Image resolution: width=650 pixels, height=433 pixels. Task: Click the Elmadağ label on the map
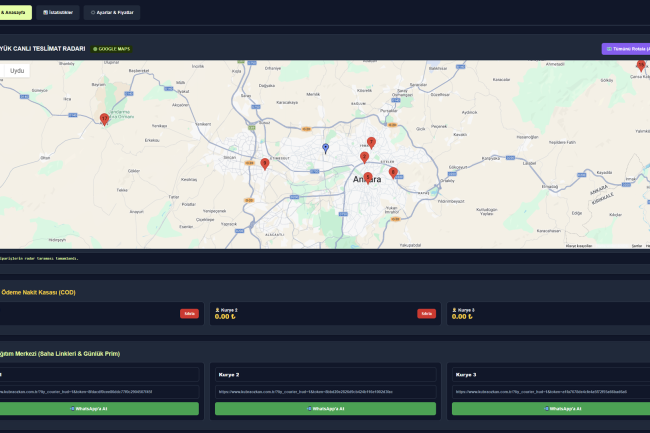click(550, 186)
